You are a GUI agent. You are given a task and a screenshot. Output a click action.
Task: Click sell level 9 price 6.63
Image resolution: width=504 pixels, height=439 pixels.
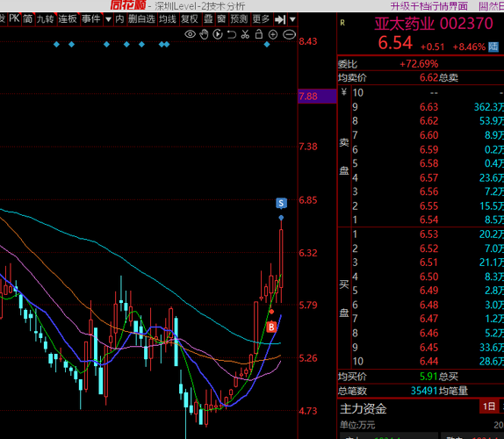[429, 107]
